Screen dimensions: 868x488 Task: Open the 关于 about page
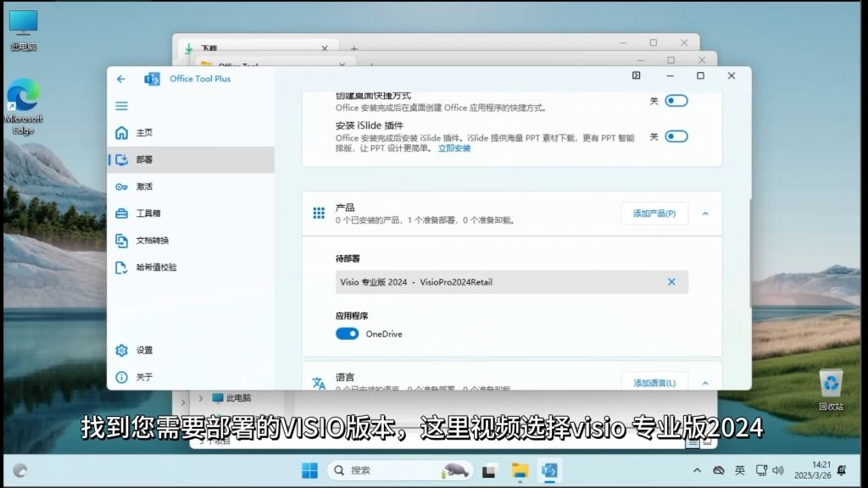pyautogui.click(x=191, y=377)
